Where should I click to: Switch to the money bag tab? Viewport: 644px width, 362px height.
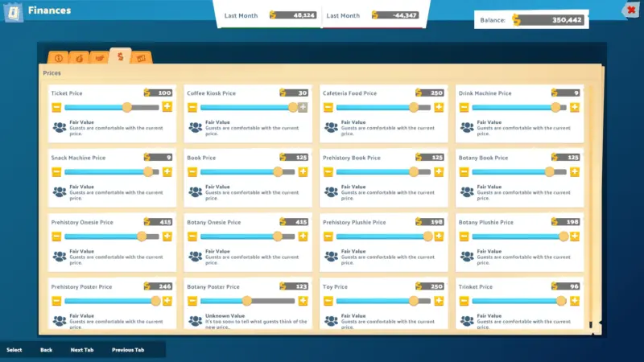pos(79,58)
